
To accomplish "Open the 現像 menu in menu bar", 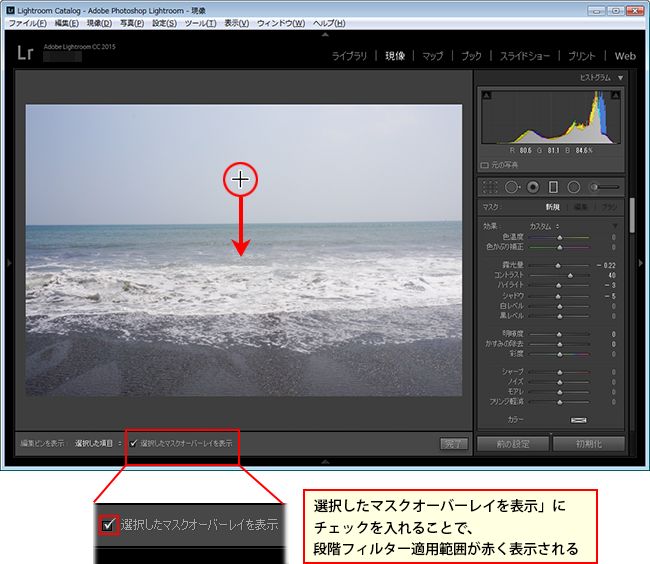I will click(x=99, y=23).
